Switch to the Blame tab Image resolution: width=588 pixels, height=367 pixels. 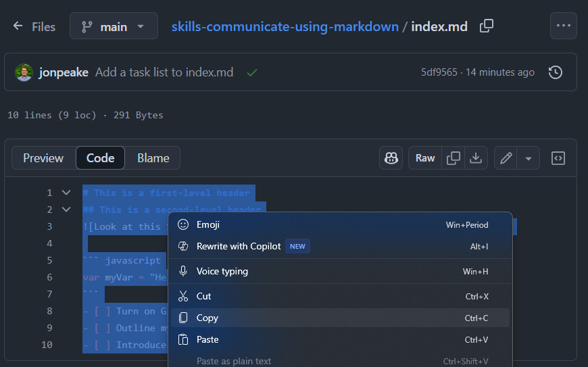coord(153,158)
